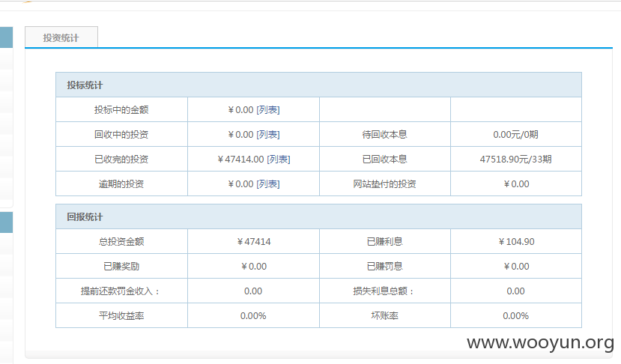621x364 pixels.
Task: Click the 网站垫付的投资 label
Action: click(384, 183)
